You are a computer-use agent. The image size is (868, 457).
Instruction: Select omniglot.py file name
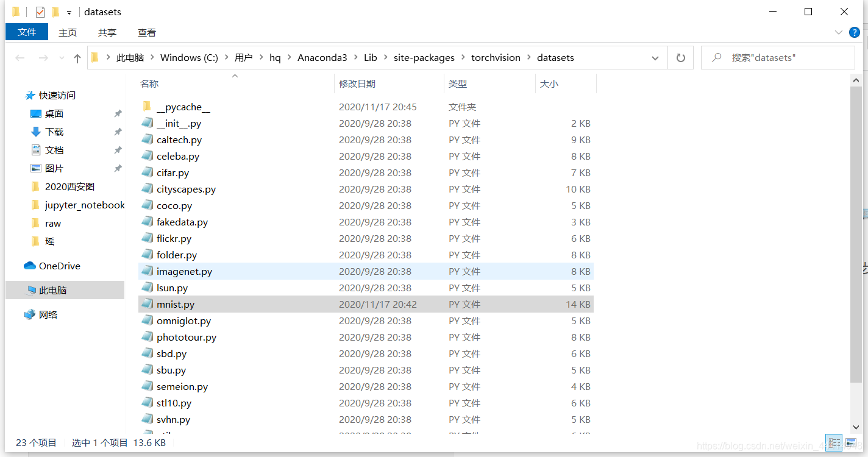[183, 321]
